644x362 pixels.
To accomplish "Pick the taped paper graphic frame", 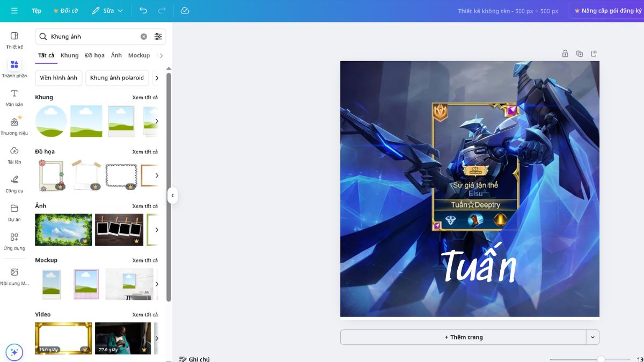I will (86, 175).
